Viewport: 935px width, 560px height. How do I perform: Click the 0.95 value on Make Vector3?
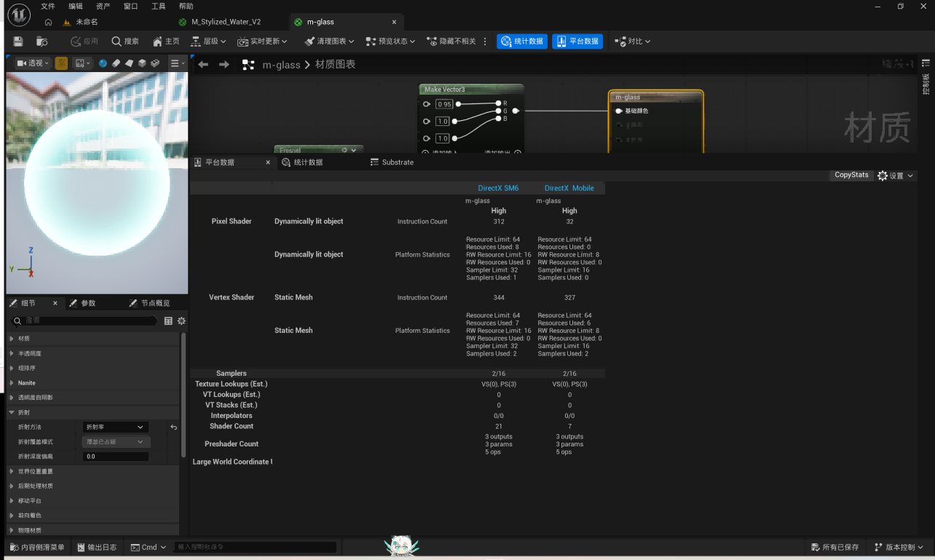point(444,104)
